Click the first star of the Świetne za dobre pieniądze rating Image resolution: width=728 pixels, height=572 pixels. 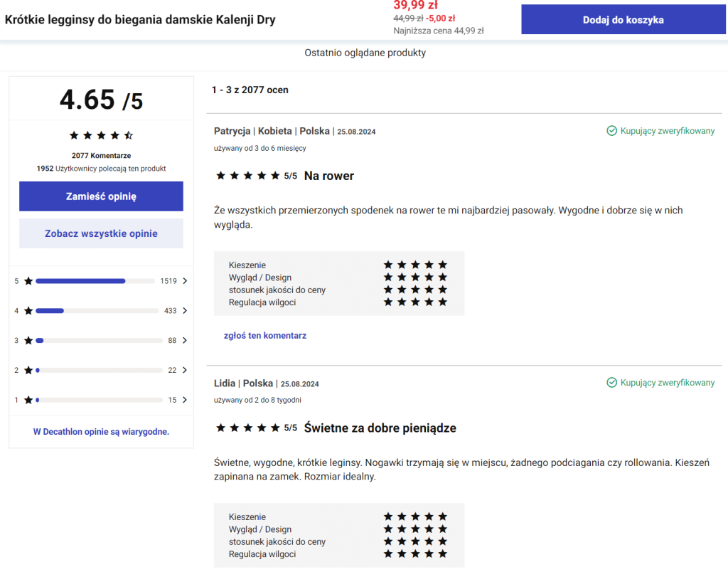(x=221, y=428)
